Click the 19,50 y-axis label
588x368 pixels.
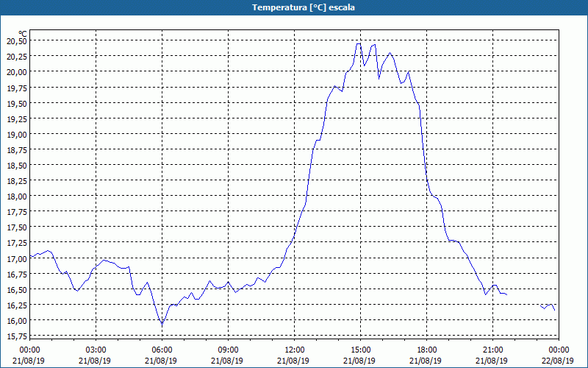17,103
